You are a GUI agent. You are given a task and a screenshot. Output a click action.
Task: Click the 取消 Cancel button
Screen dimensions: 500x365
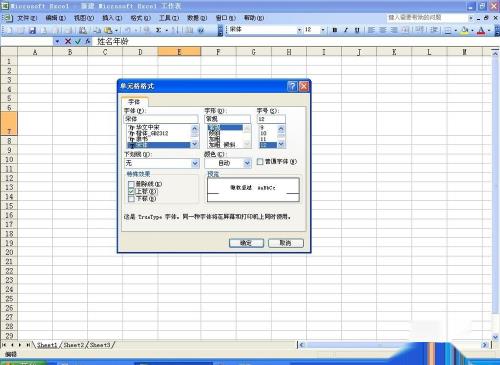click(286, 243)
